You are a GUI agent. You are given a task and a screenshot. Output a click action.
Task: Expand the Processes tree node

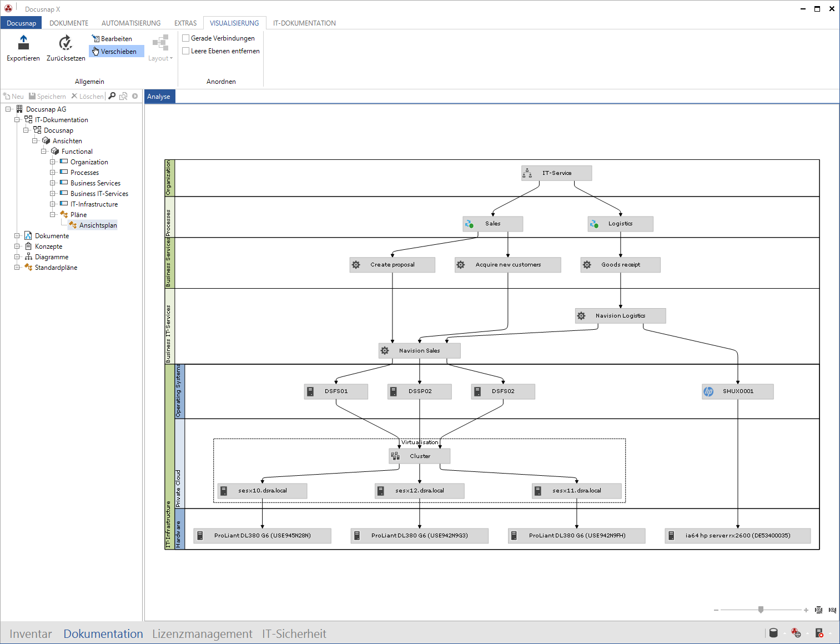pos(53,173)
